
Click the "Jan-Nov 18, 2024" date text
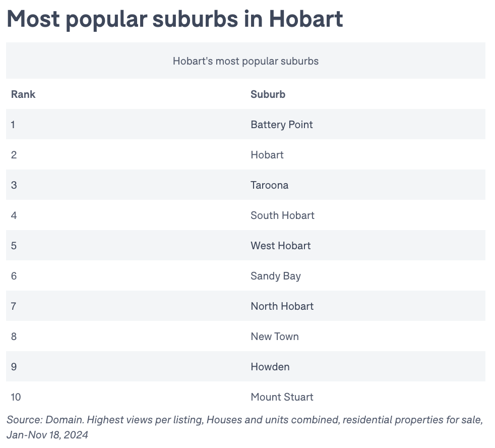click(47, 434)
